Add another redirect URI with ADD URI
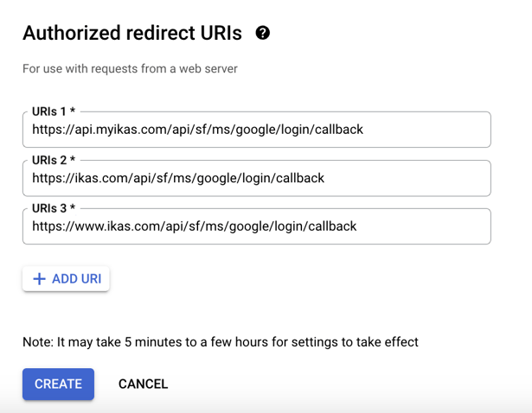 click(66, 279)
